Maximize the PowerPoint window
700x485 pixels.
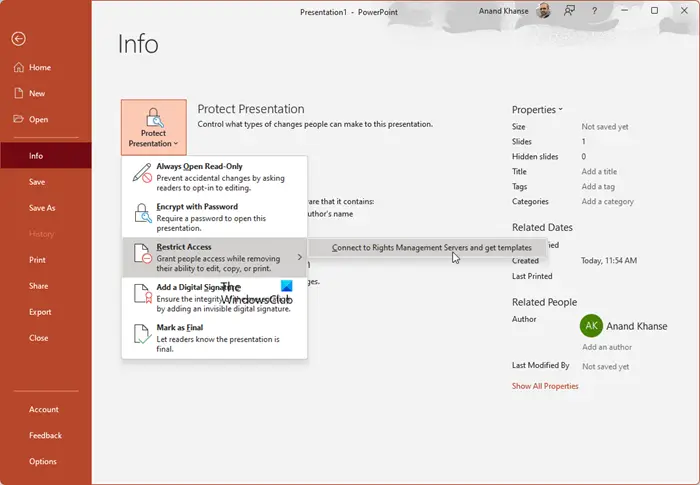point(654,10)
